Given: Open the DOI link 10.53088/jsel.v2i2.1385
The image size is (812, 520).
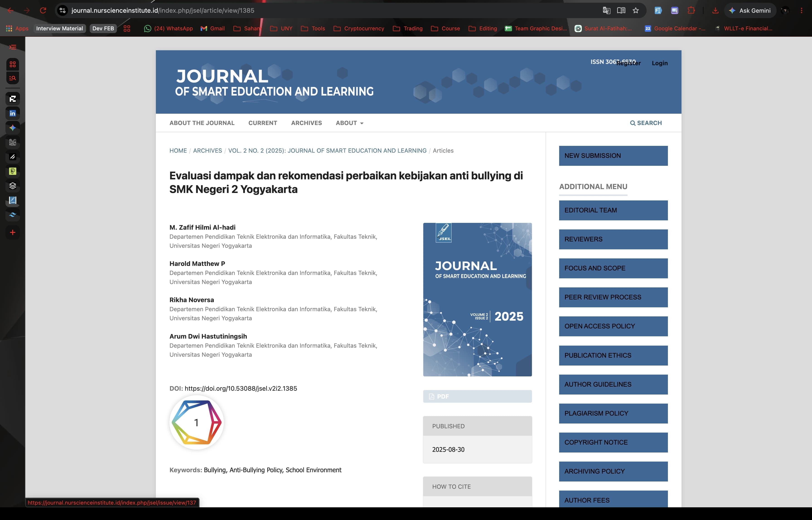Looking at the screenshot, I should coord(241,388).
